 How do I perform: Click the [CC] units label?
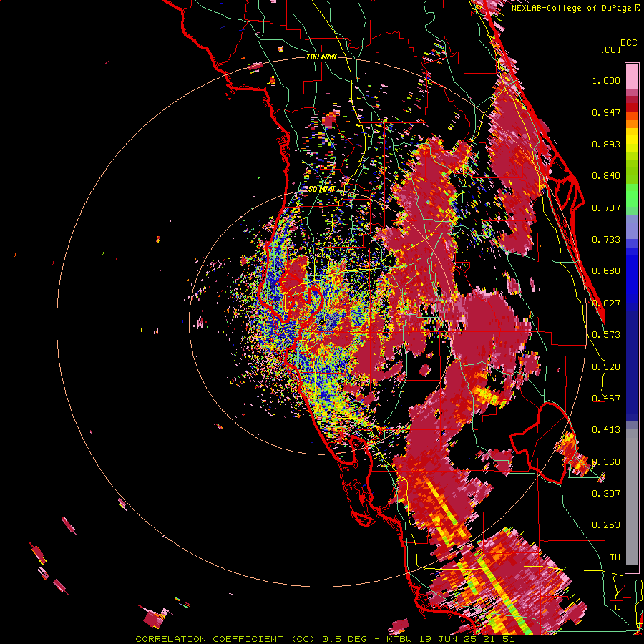pyautogui.click(x=610, y=49)
